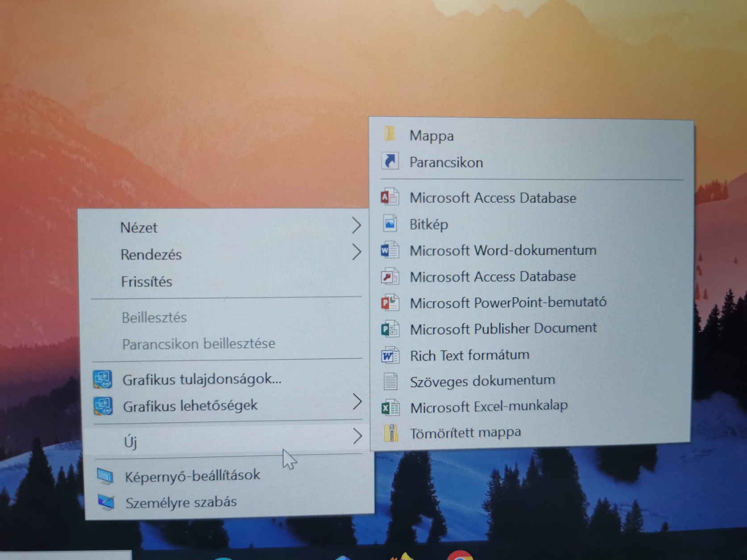Open the Rendezés submenu chevron

coord(356,252)
